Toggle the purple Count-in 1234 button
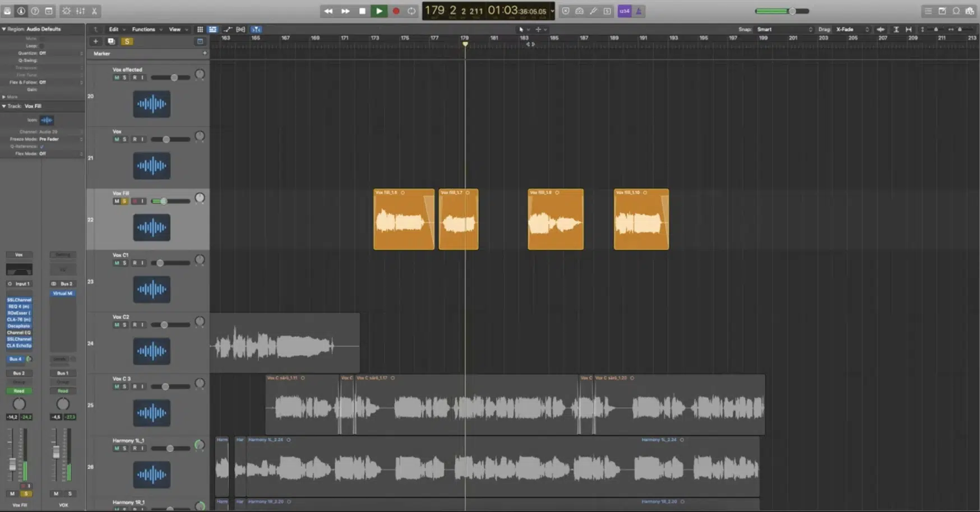This screenshot has width=980, height=512. pos(624,11)
